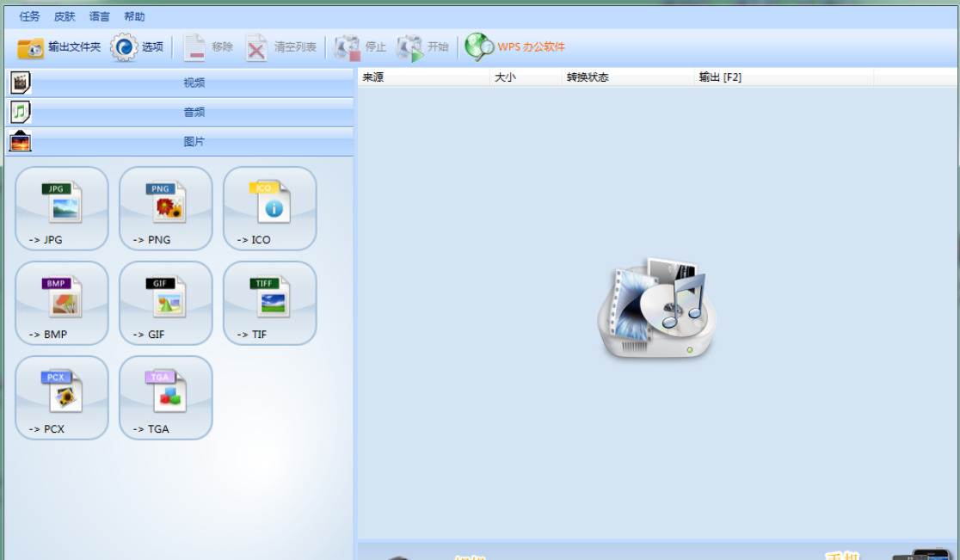Select the -> TGA conversion icon
This screenshot has width=960, height=560.
click(x=166, y=397)
